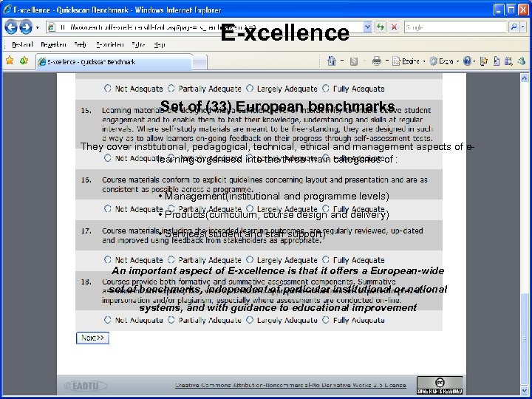
Task: Select Fully Adequate for question 17
Action: point(326,259)
